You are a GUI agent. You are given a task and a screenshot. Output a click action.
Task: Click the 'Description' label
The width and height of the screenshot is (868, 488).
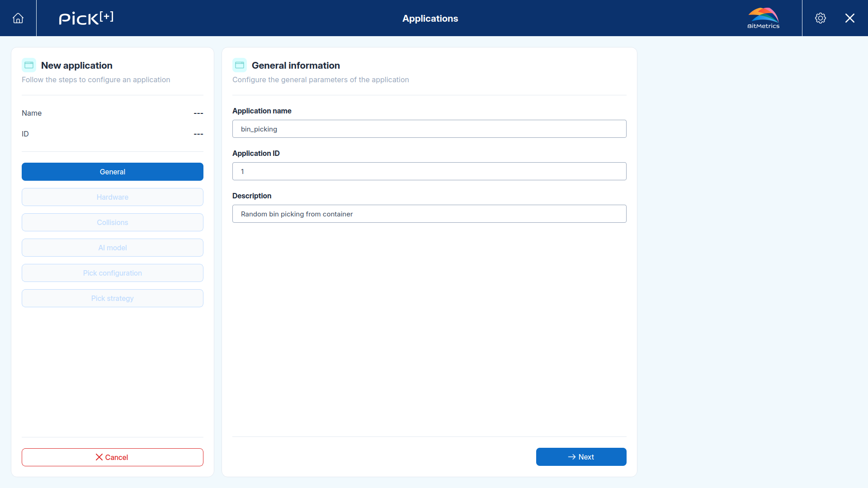(x=252, y=196)
